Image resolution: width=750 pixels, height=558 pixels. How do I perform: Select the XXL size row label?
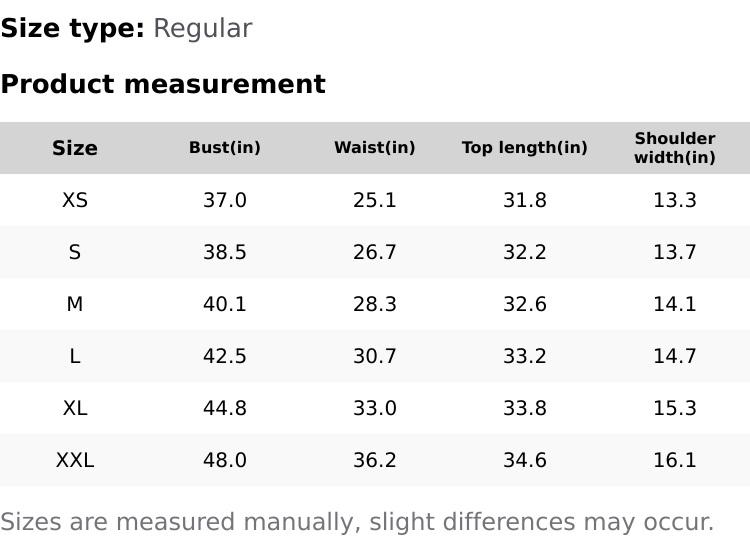(75, 460)
